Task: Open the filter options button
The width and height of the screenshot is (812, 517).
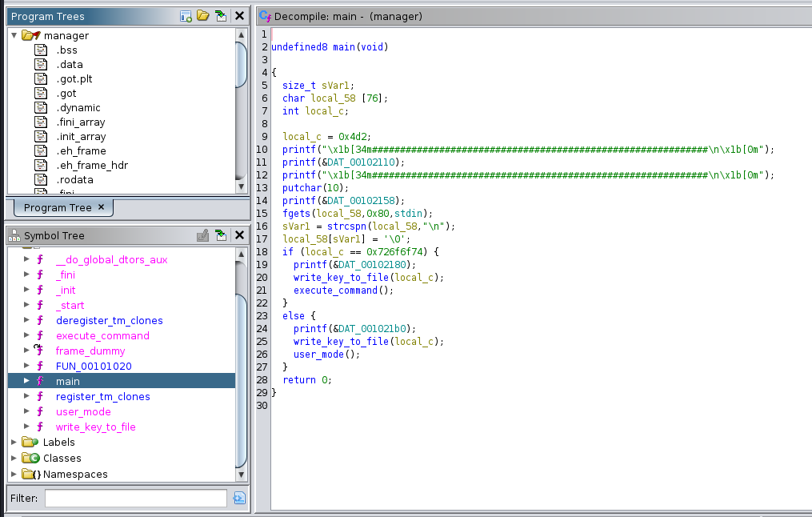Action: 238,498
